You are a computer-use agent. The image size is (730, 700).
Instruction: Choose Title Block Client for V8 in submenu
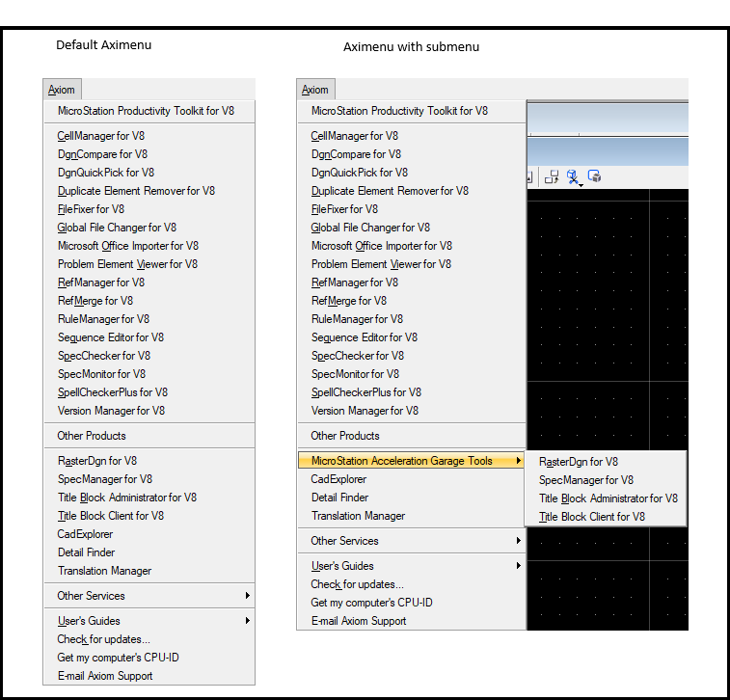(592, 517)
